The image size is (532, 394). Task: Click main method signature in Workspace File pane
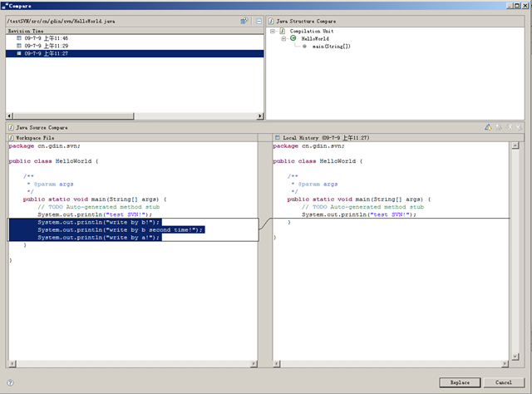click(x=95, y=199)
